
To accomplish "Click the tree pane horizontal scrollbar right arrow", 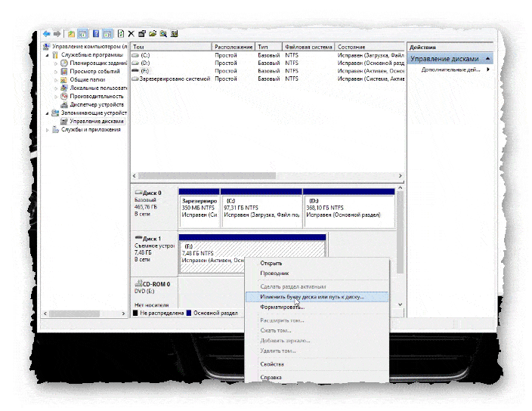I will (123, 314).
